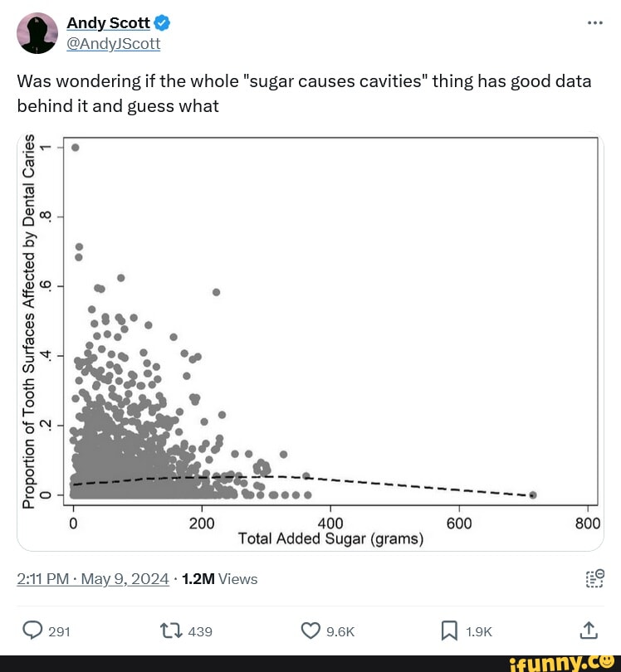Click the tweet text about sugar and cavities
The image size is (621, 672).
tap(304, 93)
